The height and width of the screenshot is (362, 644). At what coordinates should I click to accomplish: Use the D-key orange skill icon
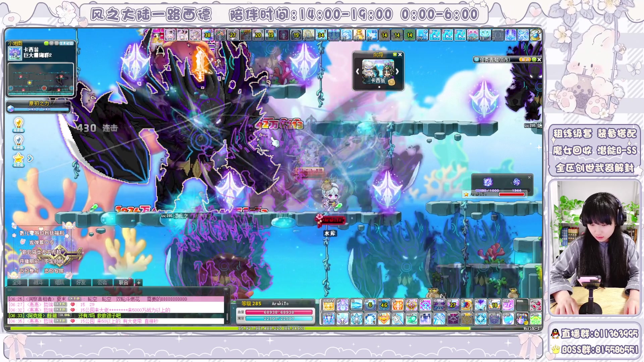click(398, 305)
